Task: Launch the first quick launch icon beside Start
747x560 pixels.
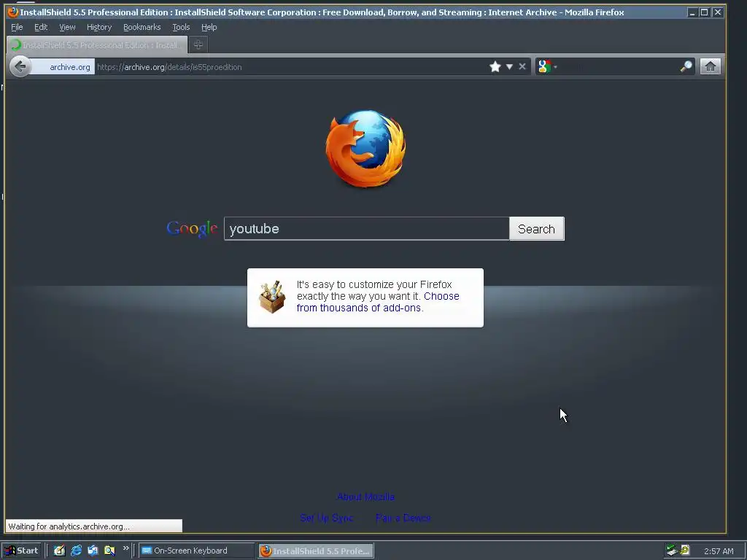Action: [x=59, y=551]
